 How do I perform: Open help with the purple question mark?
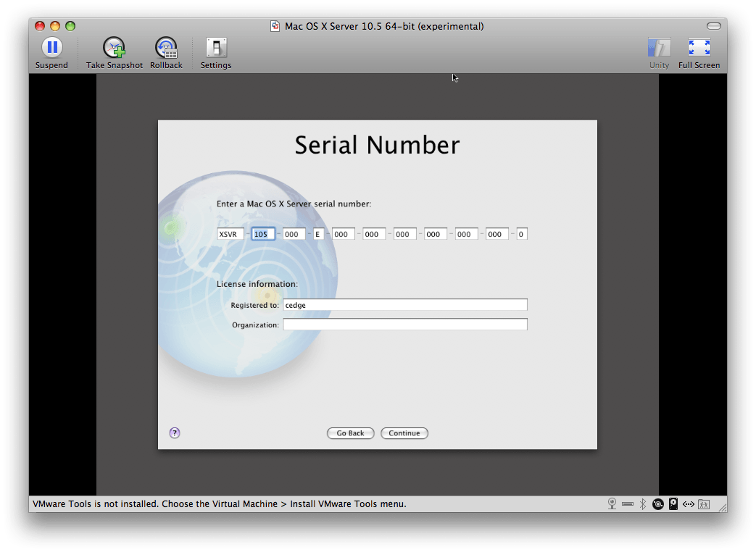(175, 432)
